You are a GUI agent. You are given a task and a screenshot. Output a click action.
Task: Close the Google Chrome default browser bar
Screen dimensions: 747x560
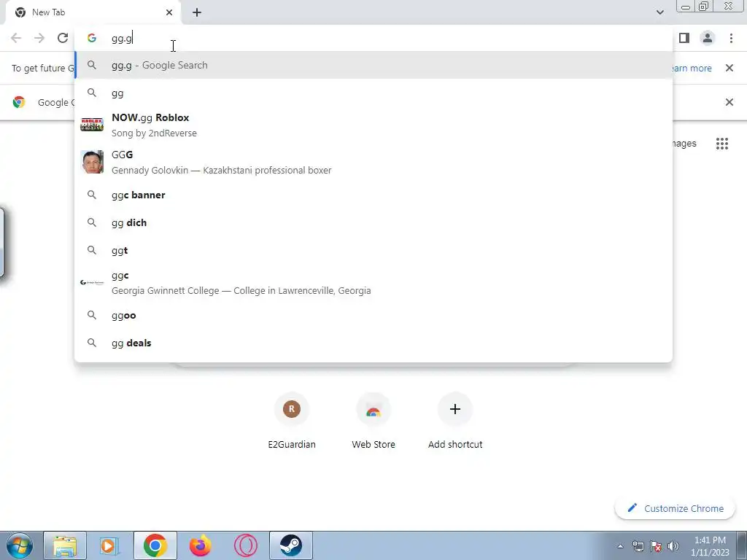(729, 102)
